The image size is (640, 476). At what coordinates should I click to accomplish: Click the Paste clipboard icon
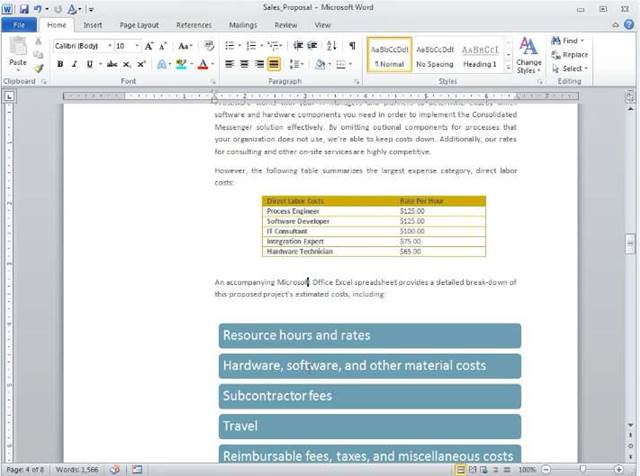(x=18, y=46)
